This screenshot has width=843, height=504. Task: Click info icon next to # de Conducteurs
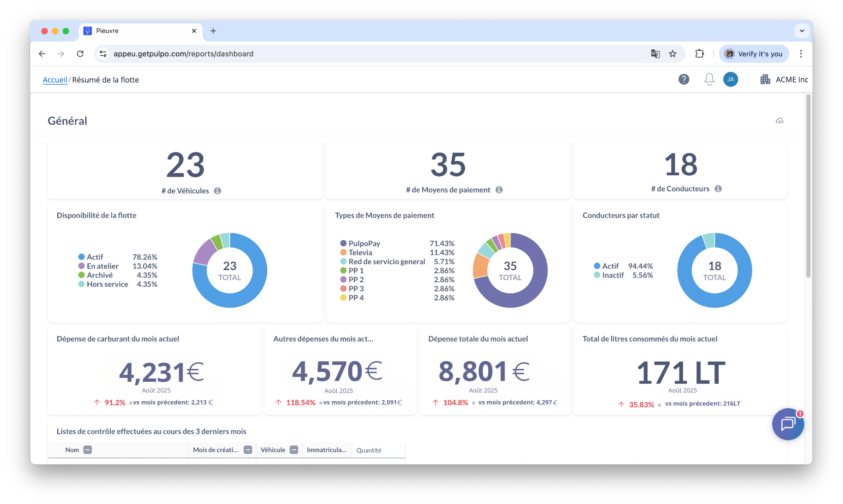click(718, 189)
